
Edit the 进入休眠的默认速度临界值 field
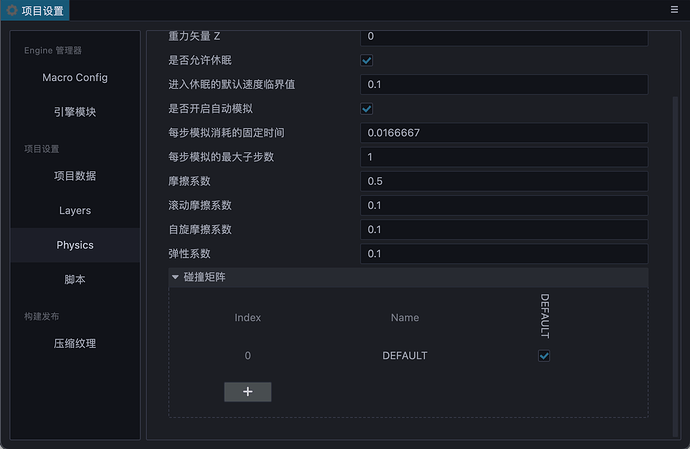pyautogui.click(x=503, y=85)
